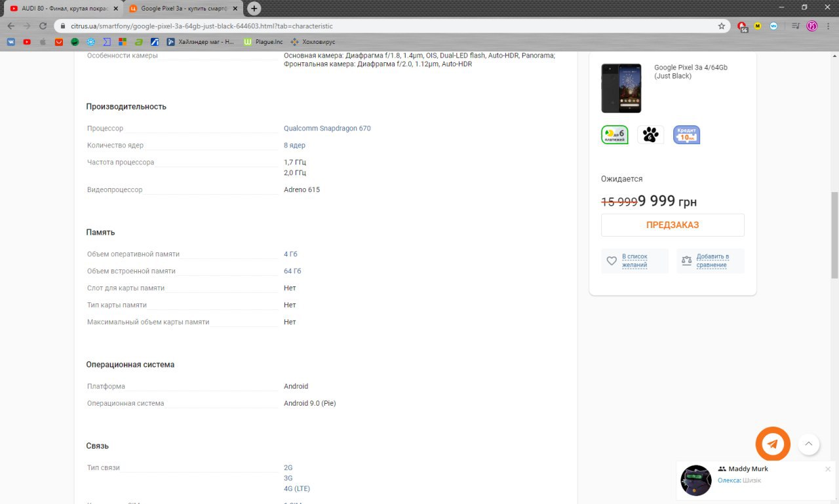Open the yellow M extension icon

click(x=758, y=26)
